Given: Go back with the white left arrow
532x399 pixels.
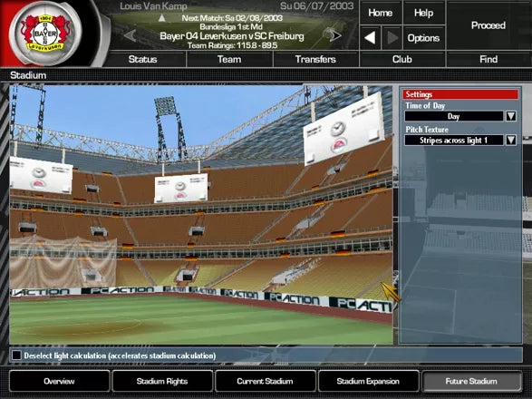Looking at the screenshot, I should 370,38.
